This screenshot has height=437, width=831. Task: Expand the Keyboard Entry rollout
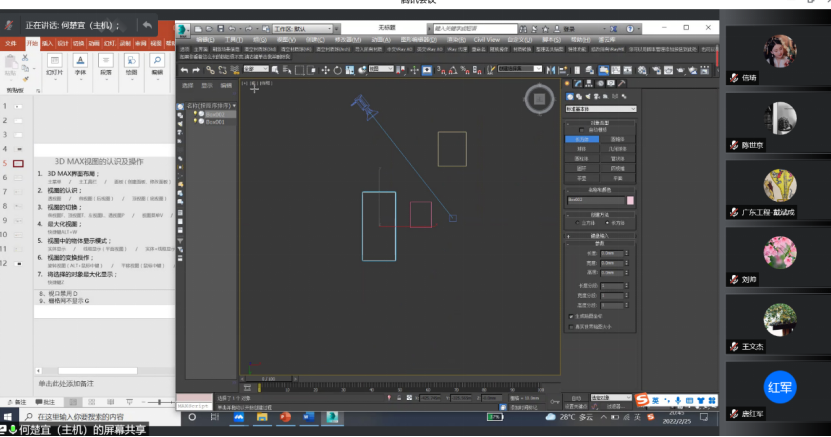point(600,235)
